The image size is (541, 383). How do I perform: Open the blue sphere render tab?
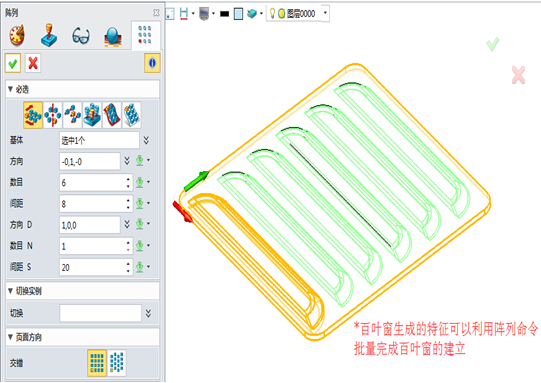pos(113,37)
